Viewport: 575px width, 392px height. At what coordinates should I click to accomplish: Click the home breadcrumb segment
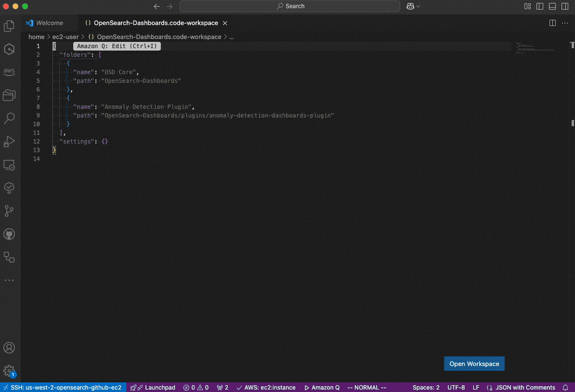coord(36,37)
